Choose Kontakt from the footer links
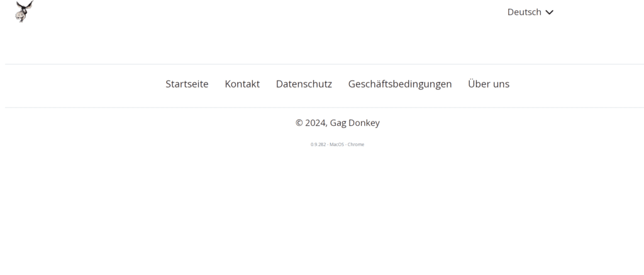This screenshot has height=275, width=644. 242,84
